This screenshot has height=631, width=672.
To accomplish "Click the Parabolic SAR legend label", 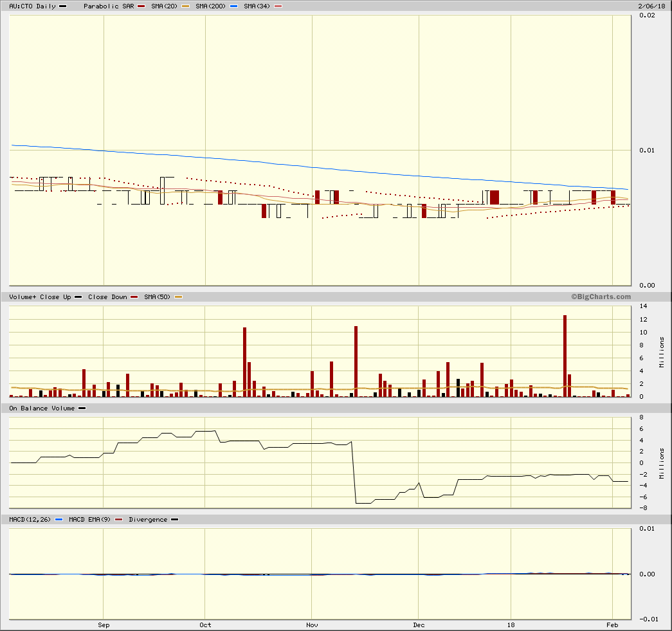I will (109, 6).
